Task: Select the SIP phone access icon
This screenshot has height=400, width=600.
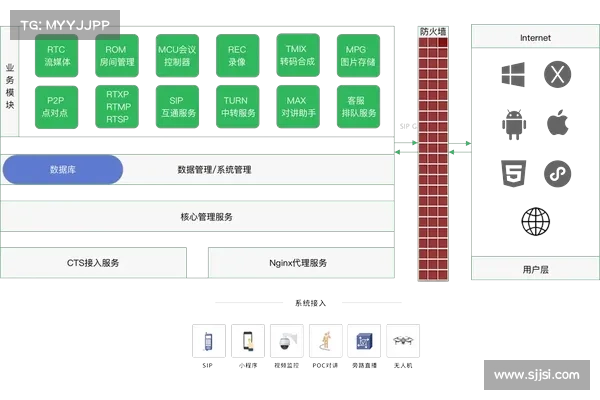Action: pos(209,341)
